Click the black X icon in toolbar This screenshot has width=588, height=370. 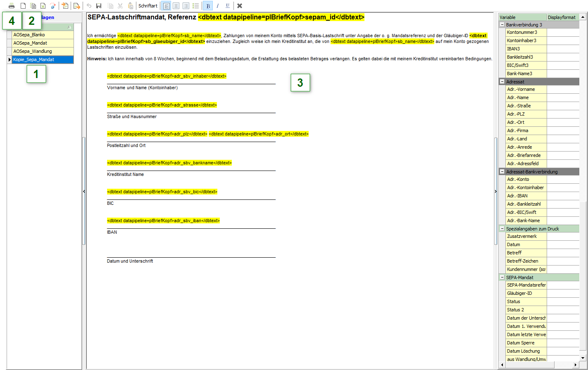pos(240,6)
